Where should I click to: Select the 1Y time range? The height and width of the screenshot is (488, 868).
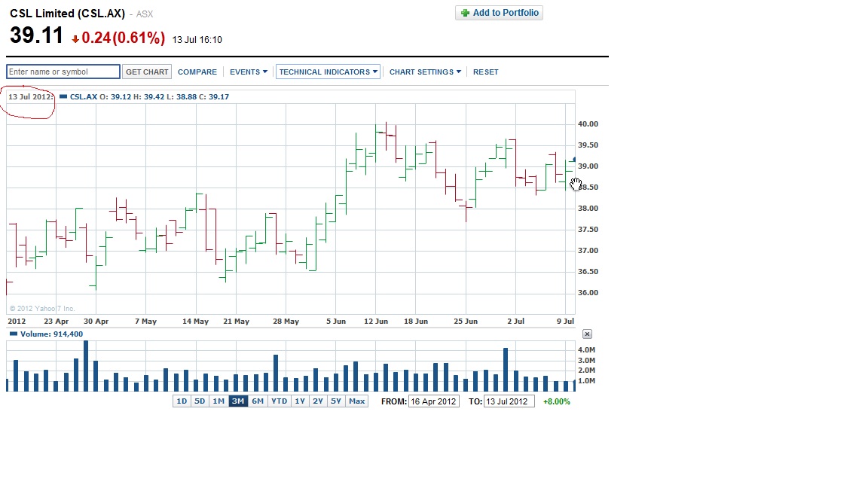(299, 401)
